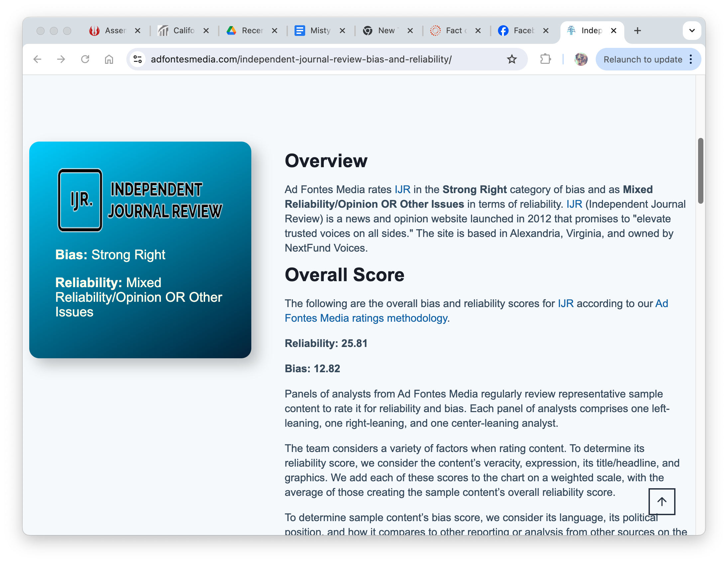728x563 pixels.
Task: Open the Chrome three-dot menu
Action: tap(691, 59)
